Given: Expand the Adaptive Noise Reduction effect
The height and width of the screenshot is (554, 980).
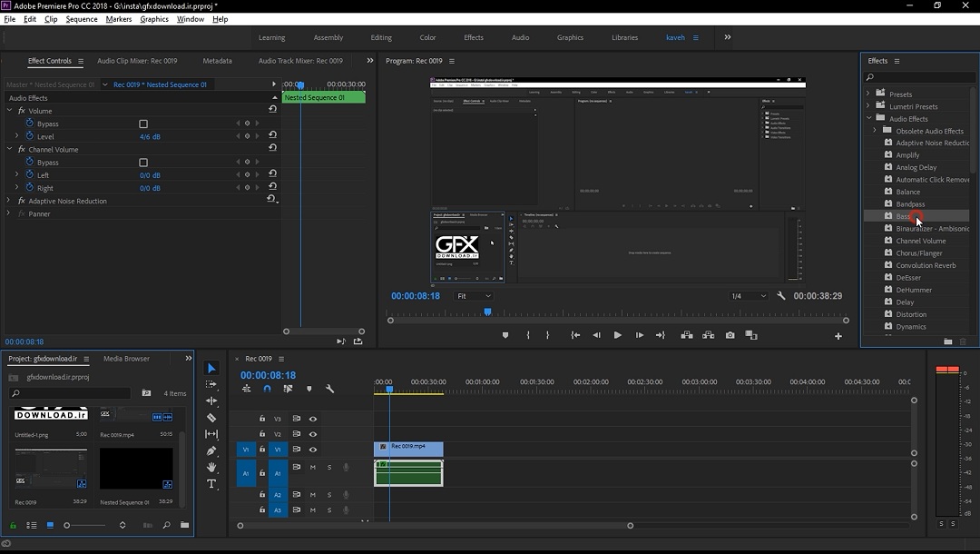Looking at the screenshot, I should pyautogui.click(x=9, y=201).
